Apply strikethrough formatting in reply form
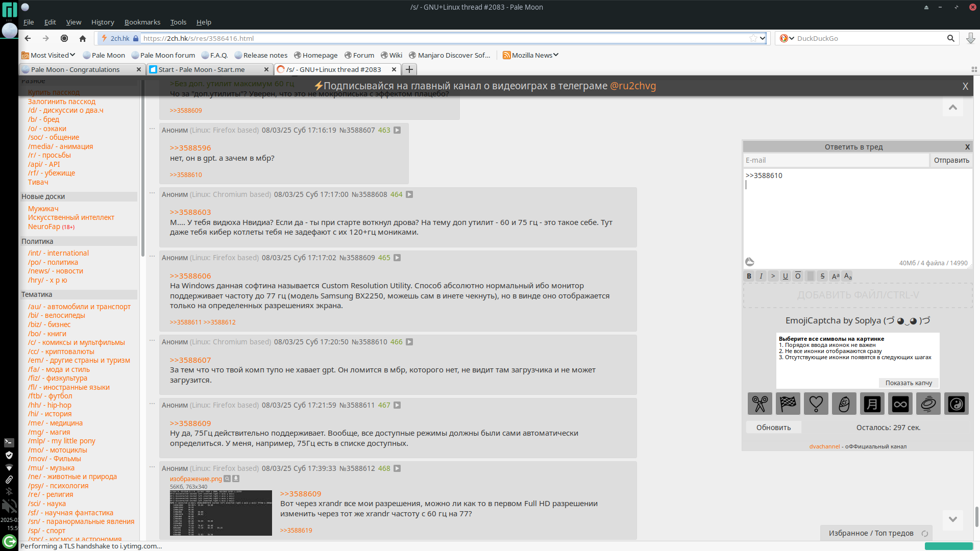This screenshot has height=551, width=980. (822, 276)
